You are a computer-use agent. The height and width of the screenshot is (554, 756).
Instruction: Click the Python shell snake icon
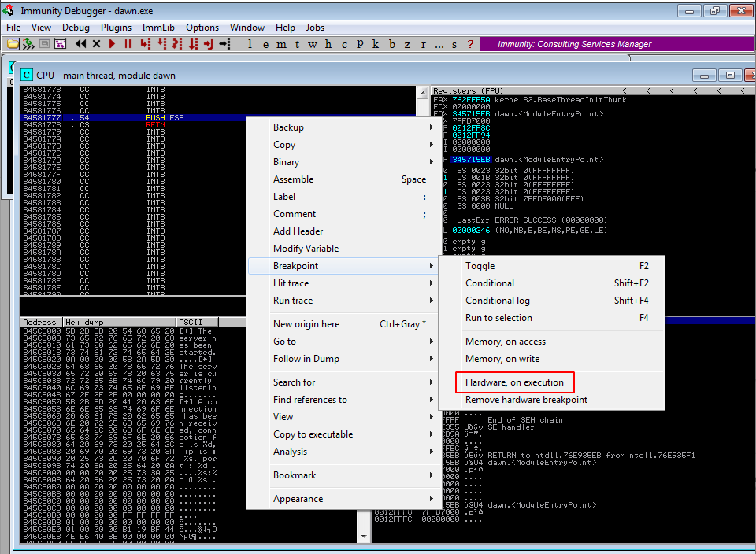pos(28,44)
